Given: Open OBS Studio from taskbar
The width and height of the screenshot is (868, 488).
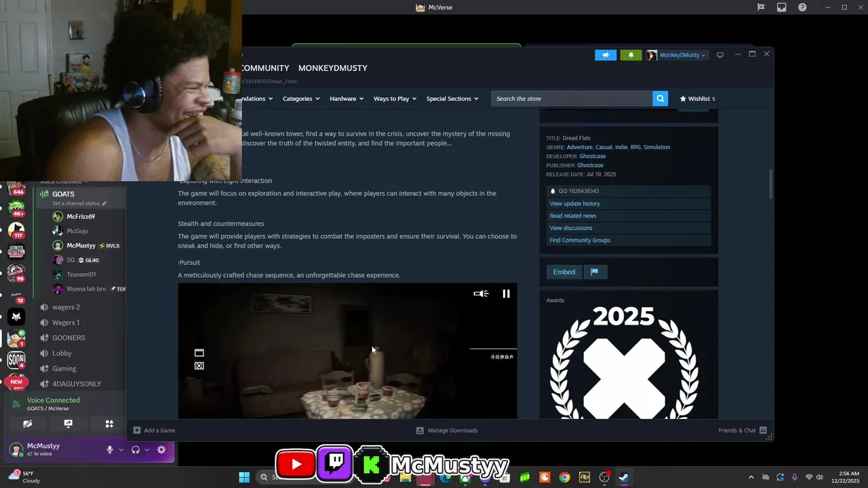Looking at the screenshot, I should (604, 477).
